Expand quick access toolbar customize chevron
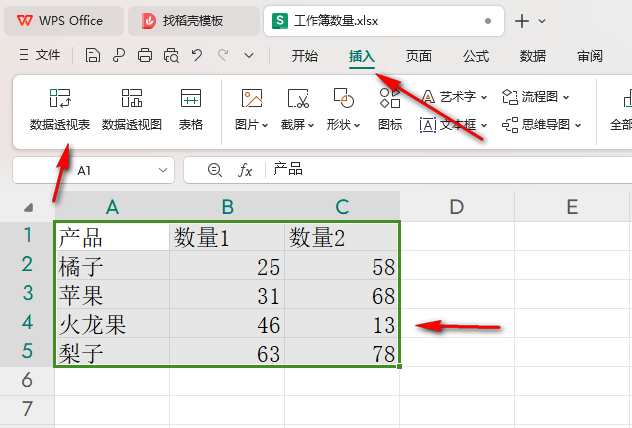This screenshot has width=632, height=428. (x=249, y=56)
